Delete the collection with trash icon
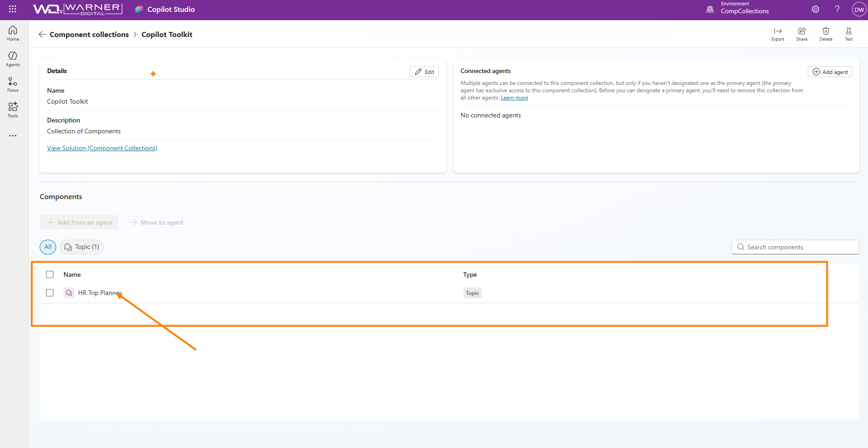868x448 pixels. tap(826, 34)
